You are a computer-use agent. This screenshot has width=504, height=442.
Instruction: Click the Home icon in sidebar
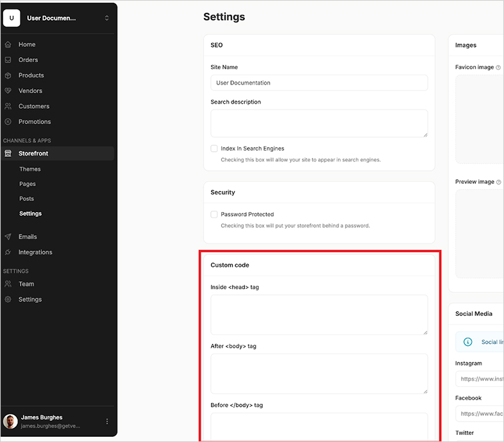point(8,44)
